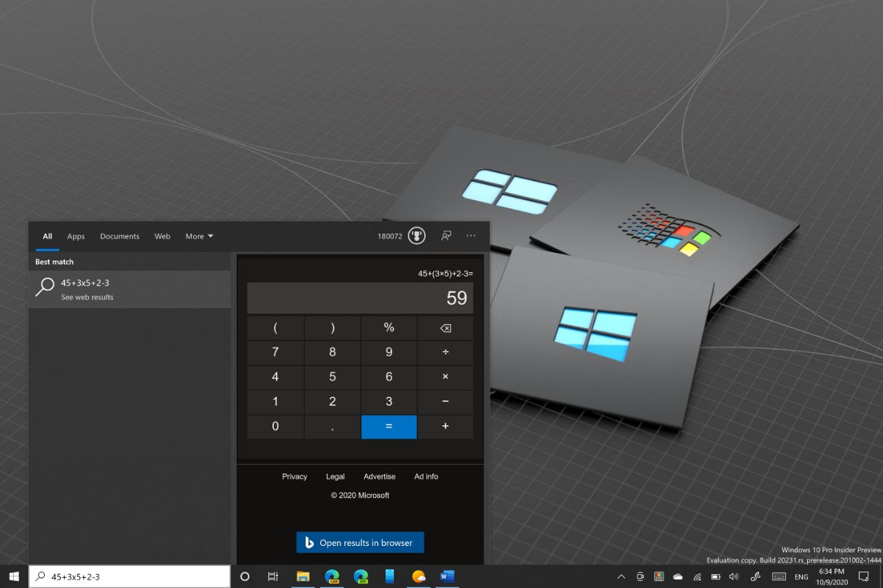
Task: Open the rewards badge icon next to 180072
Action: [x=417, y=236]
